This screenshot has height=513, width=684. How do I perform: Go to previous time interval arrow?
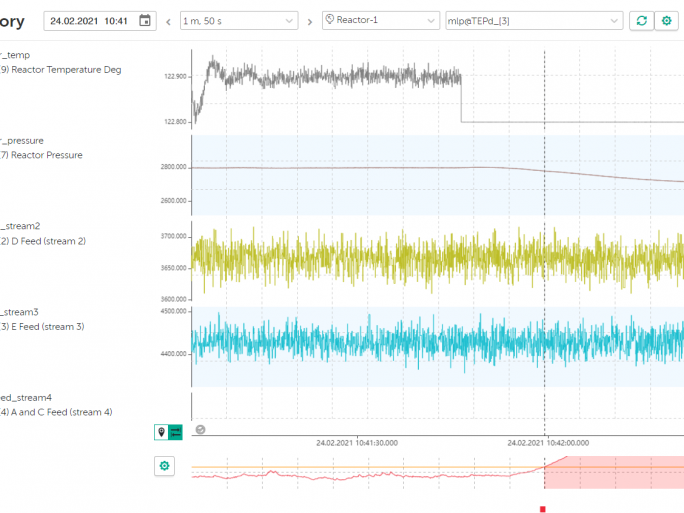tap(168, 21)
